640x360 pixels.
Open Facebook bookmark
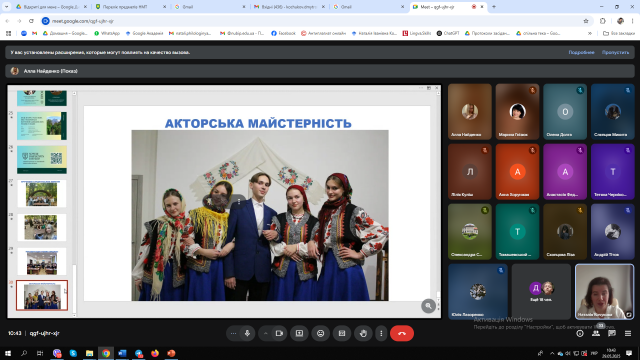tap(283, 33)
